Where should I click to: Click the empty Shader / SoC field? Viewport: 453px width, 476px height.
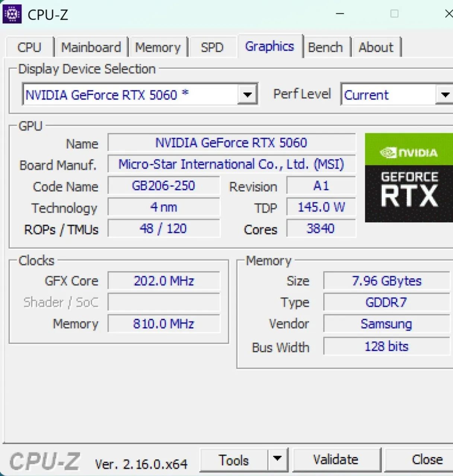tap(164, 302)
